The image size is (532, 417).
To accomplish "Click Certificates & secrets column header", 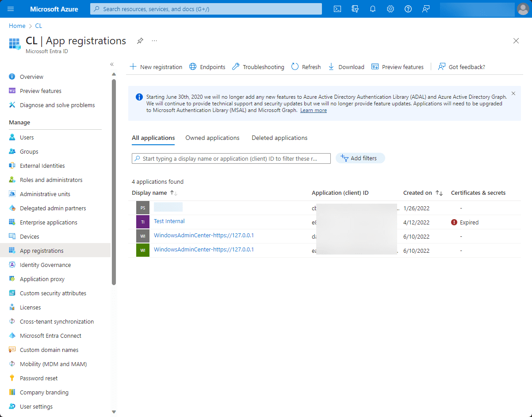I will (x=478, y=193).
